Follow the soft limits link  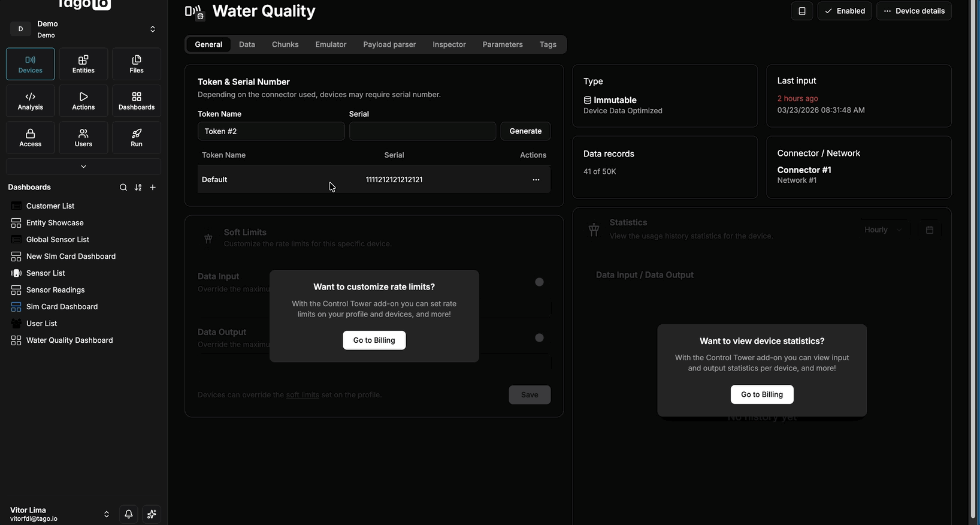pyautogui.click(x=303, y=395)
